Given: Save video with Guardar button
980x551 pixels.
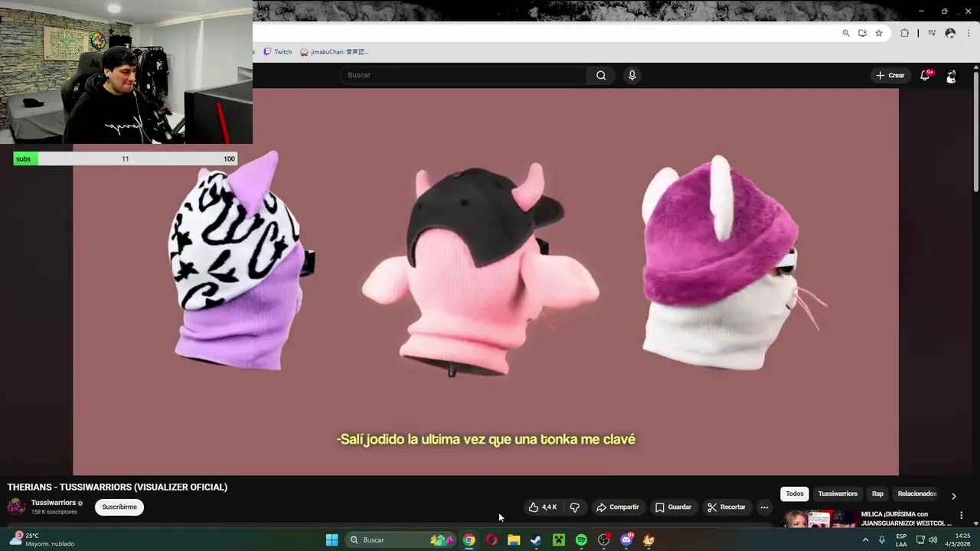Looking at the screenshot, I should [673, 507].
